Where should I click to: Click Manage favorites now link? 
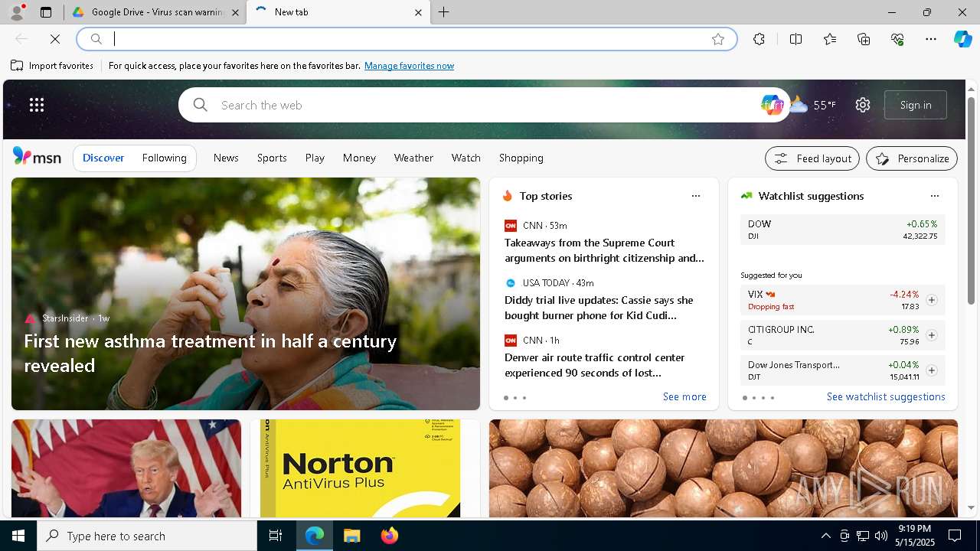pyautogui.click(x=409, y=66)
